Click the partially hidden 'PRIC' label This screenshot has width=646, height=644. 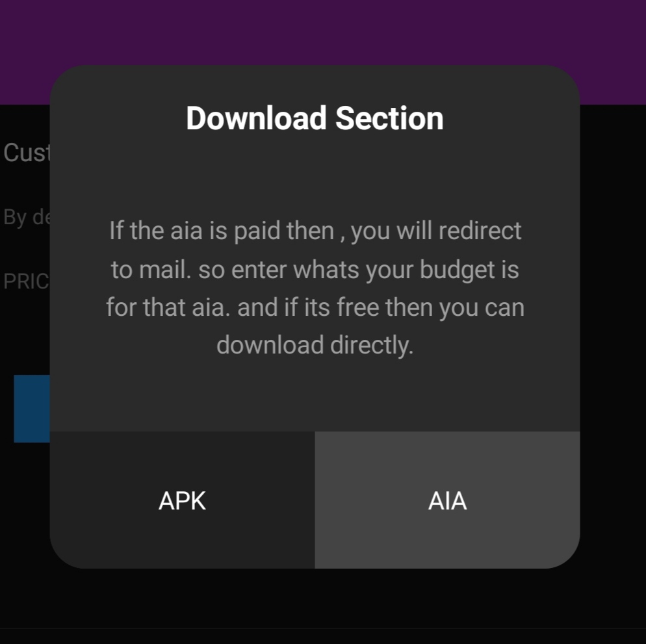(26, 281)
